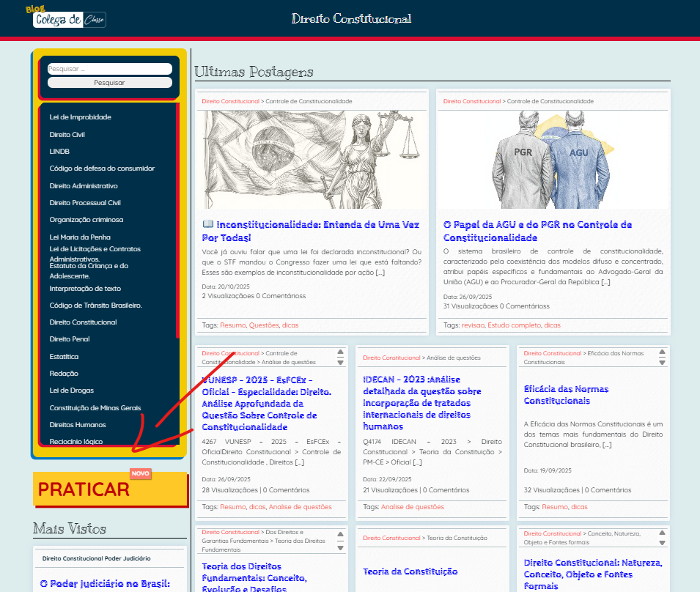Open the Eficácia das Normas Constitucionais post
This screenshot has width=700, height=592.
point(566,395)
